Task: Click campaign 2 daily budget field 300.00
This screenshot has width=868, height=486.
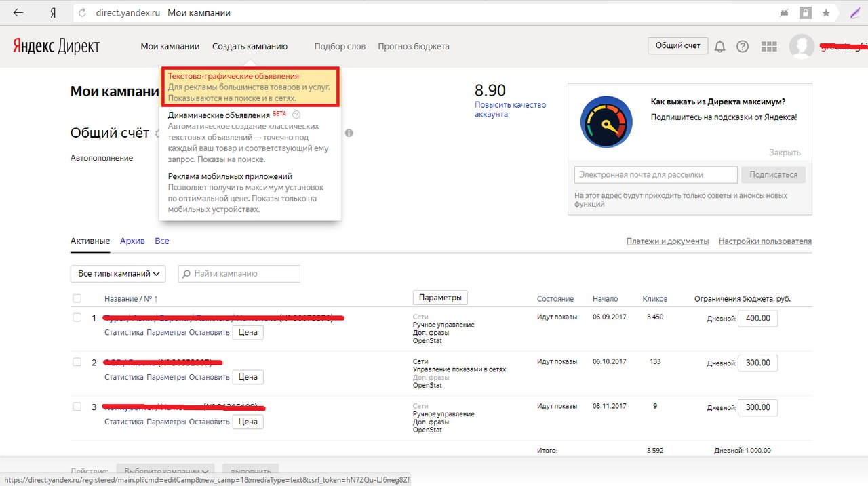Action: click(x=757, y=363)
